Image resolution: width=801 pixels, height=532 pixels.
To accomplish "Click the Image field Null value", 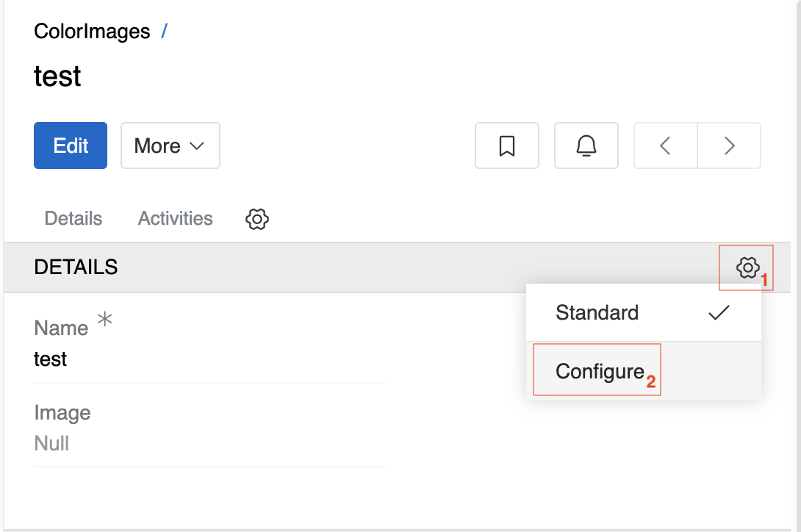I will (51, 444).
